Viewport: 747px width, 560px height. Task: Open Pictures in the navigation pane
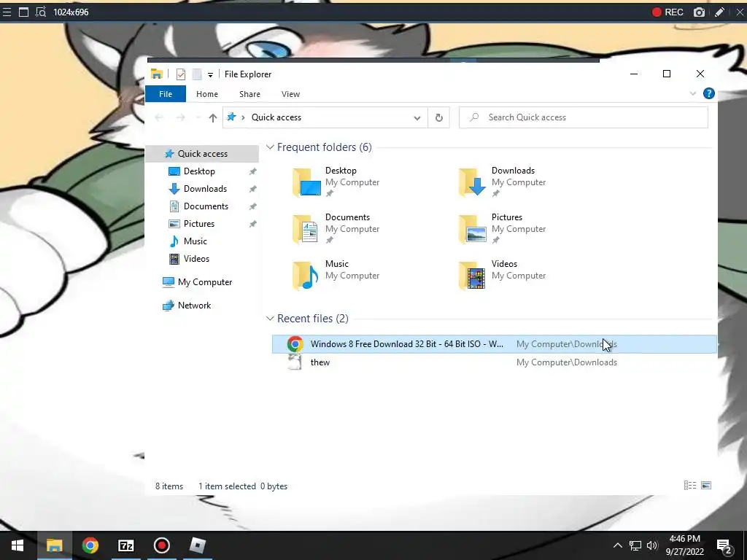(x=198, y=224)
